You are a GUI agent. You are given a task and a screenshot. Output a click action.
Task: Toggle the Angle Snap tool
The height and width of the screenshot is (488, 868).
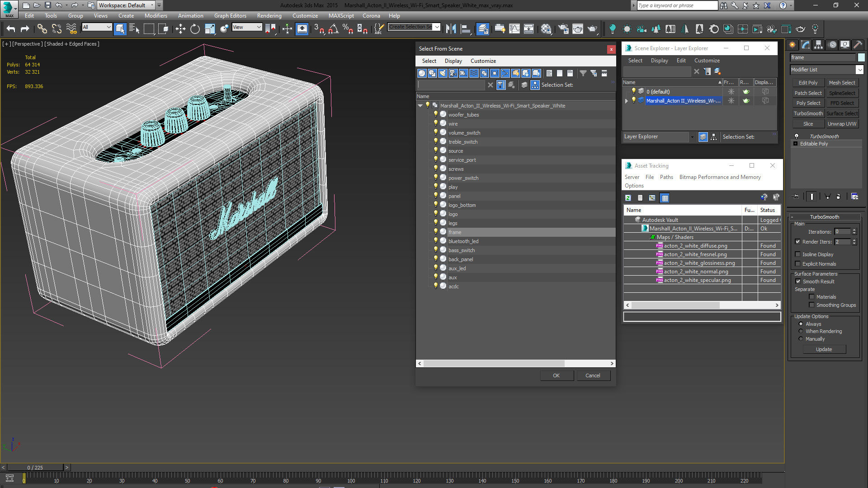coord(333,29)
